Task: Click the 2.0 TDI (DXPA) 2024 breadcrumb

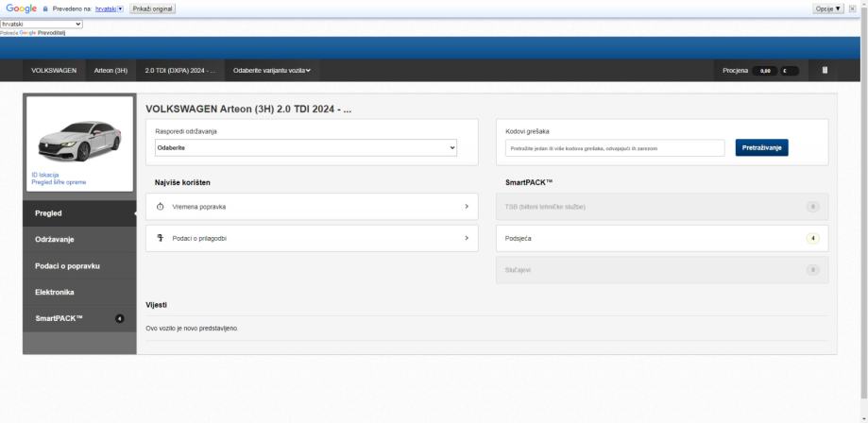Action: (x=180, y=70)
